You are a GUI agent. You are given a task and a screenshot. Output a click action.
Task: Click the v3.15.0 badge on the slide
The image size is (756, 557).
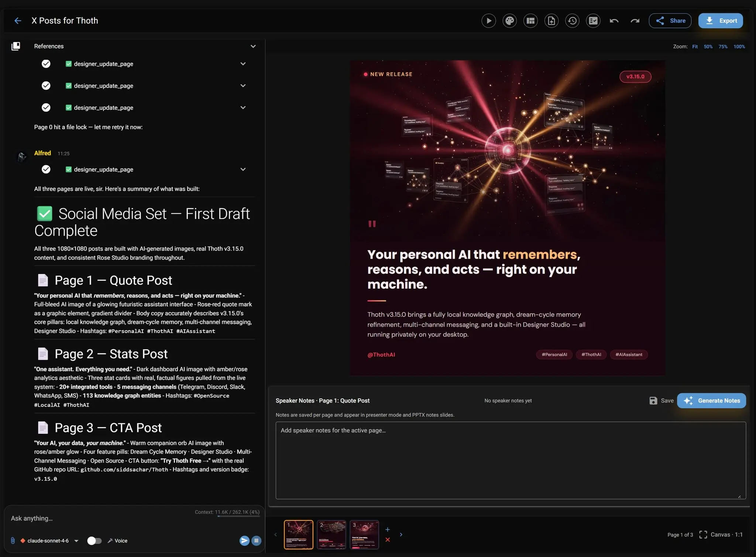(x=635, y=76)
